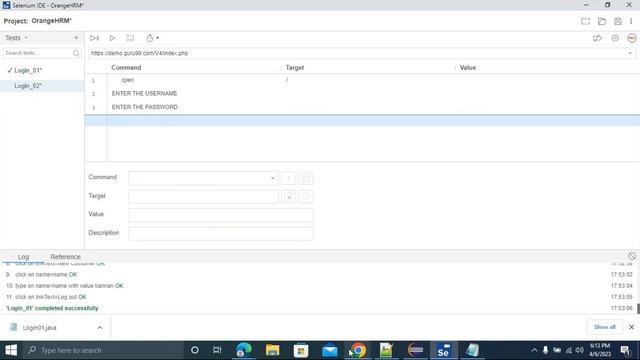Select Login_01 test
Screen dimensions: 640x360
pyautogui.click(x=42, y=70)
